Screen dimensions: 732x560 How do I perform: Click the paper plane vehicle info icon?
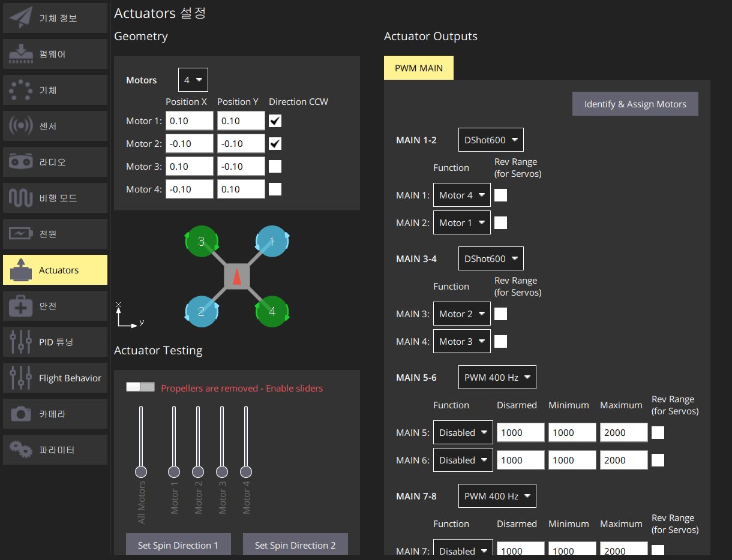coord(21,18)
